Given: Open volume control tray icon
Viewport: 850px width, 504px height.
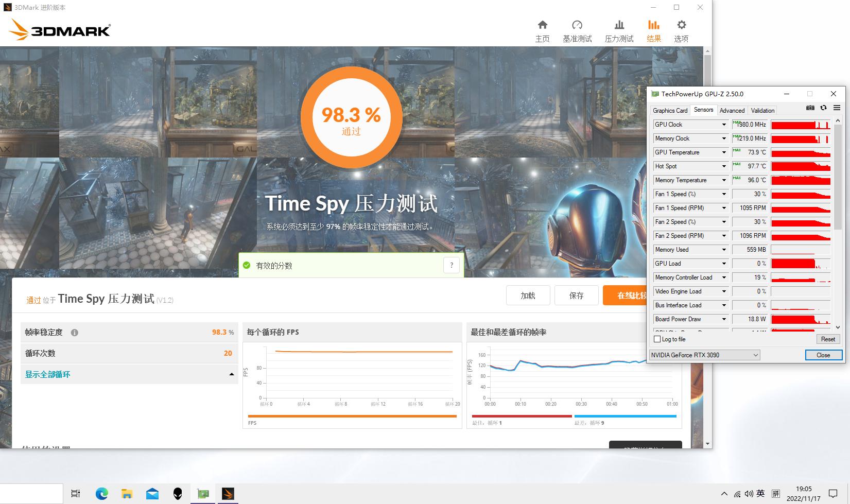Looking at the screenshot, I should click(749, 494).
